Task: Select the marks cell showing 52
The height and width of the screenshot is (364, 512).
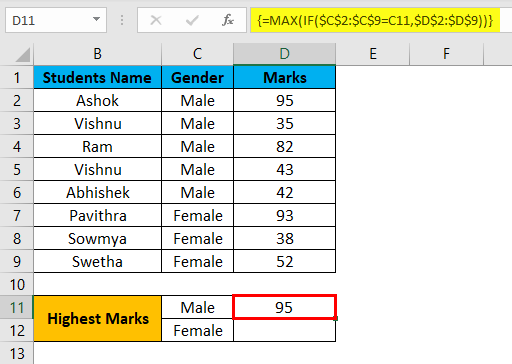Action: click(x=284, y=261)
